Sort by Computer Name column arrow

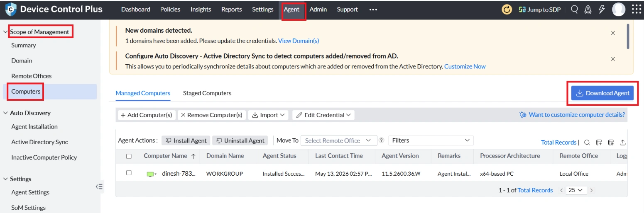tap(193, 156)
